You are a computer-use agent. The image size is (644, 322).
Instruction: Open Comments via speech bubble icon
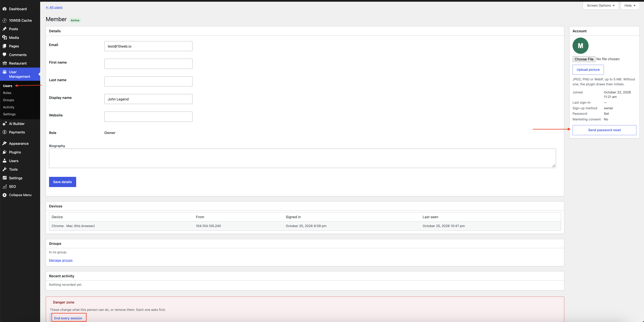click(5, 55)
